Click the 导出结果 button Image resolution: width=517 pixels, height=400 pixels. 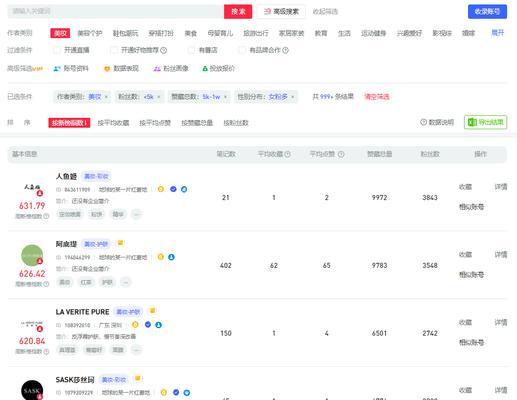(x=486, y=122)
